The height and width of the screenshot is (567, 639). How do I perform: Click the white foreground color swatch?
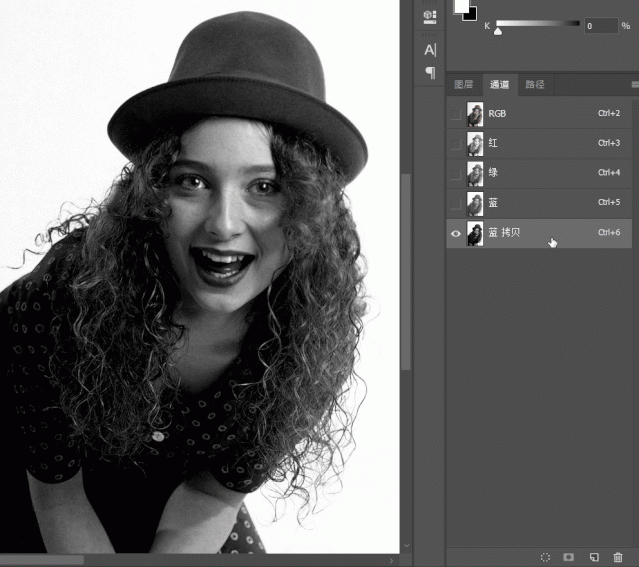[461, 5]
